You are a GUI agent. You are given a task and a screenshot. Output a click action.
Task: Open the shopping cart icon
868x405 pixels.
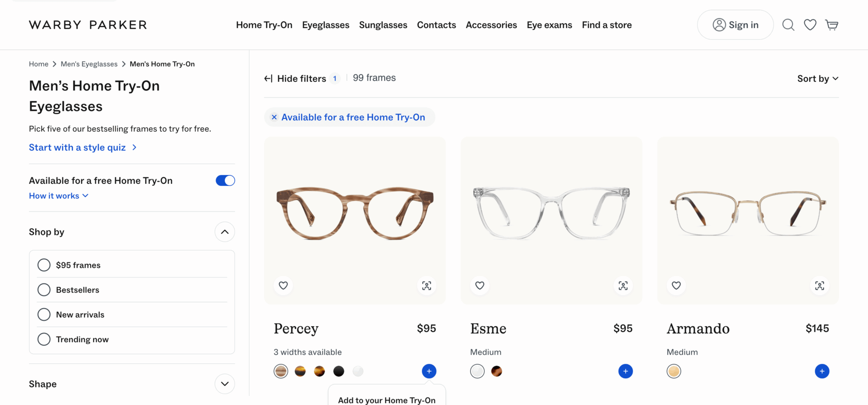tap(832, 25)
